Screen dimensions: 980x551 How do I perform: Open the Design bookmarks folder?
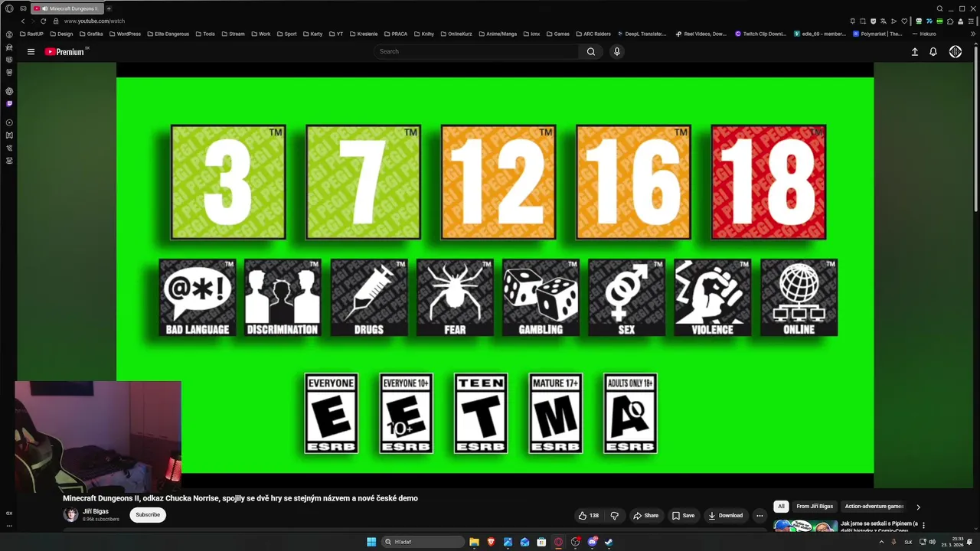[x=61, y=34]
